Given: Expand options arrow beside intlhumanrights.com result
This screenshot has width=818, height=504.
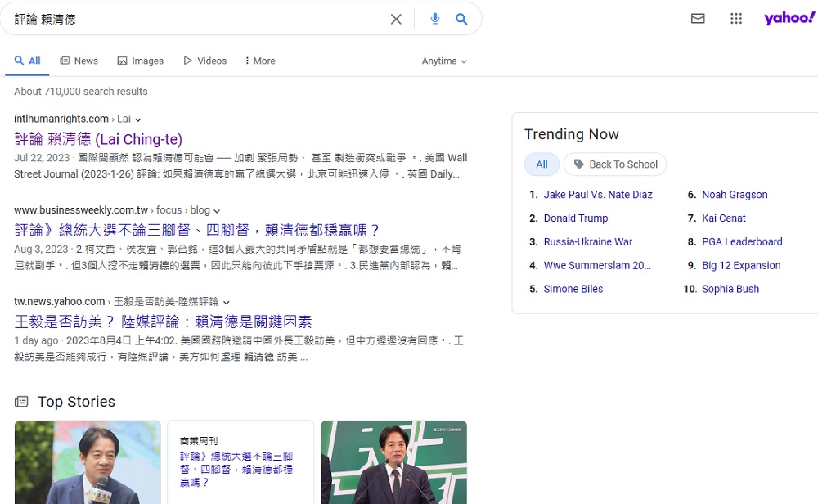Looking at the screenshot, I should click(x=138, y=119).
